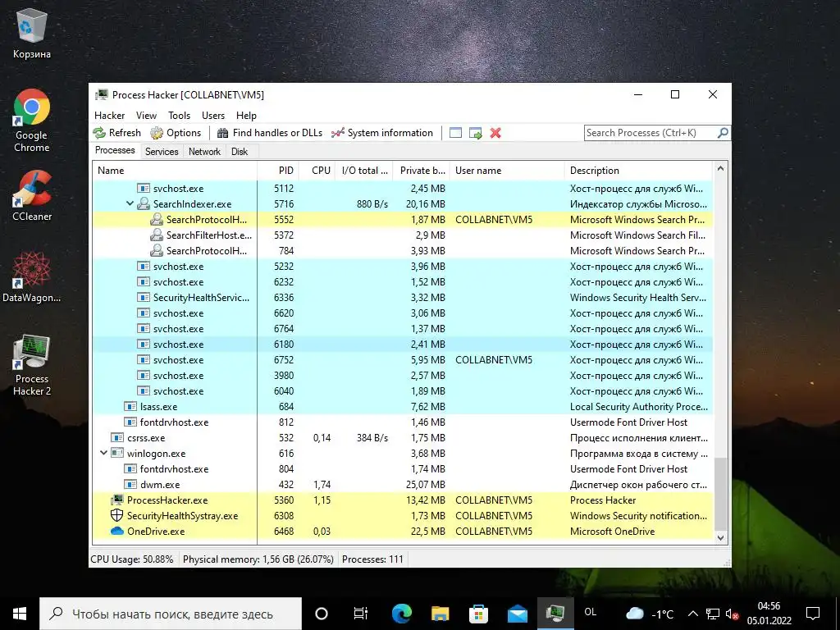Screen dimensions: 840x630
Task: Open System information graph window
Action: [382, 133]
